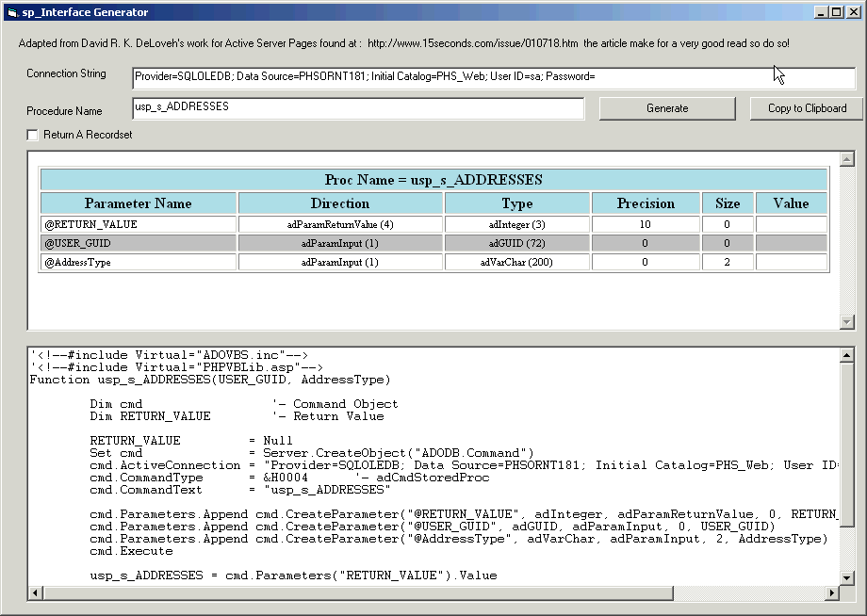Tick the Return A Recordset checkbox

[33, 135]
